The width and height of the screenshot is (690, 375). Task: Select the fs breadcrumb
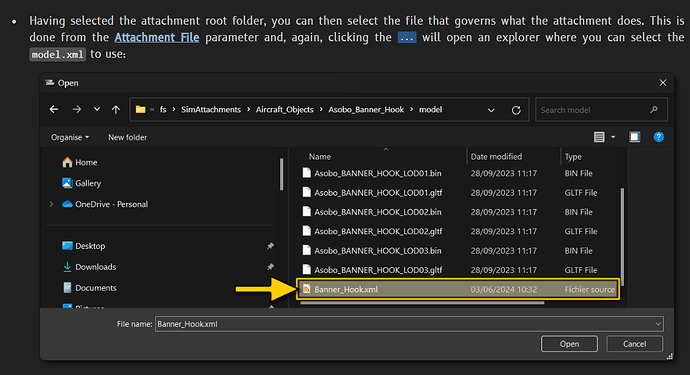pos(163,110)
